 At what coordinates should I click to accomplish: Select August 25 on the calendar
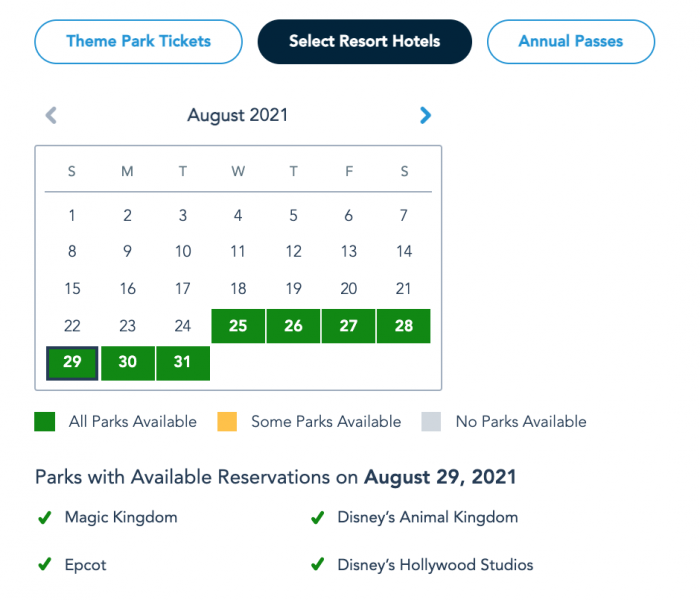(238, 326)
